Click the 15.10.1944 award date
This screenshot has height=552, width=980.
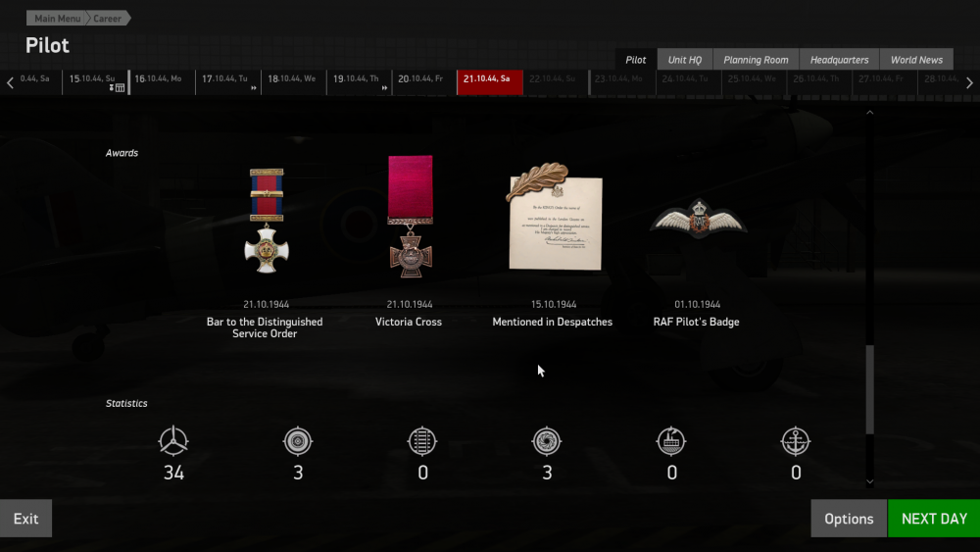pos(554,305)
